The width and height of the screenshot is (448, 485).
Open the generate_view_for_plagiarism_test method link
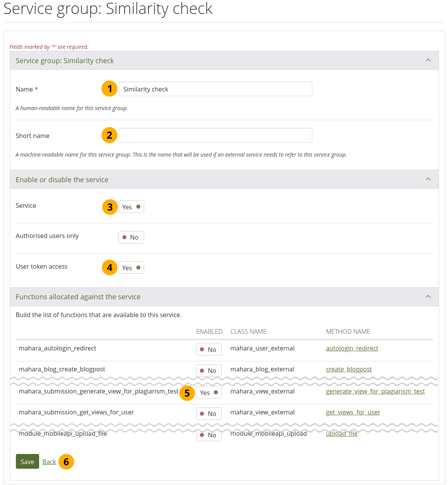(375, 391)
